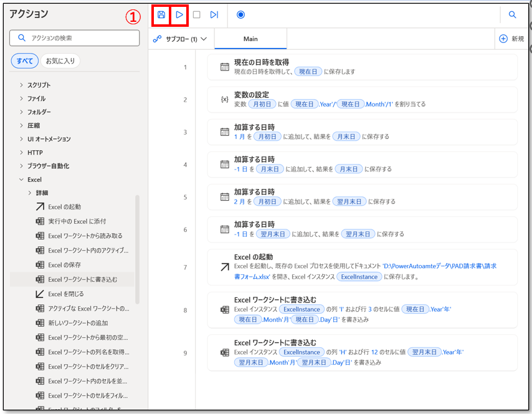The height and width of the screenshot is (414, 532).
Task: Click the actions panel vertical scrollbar
Action: 138,249
